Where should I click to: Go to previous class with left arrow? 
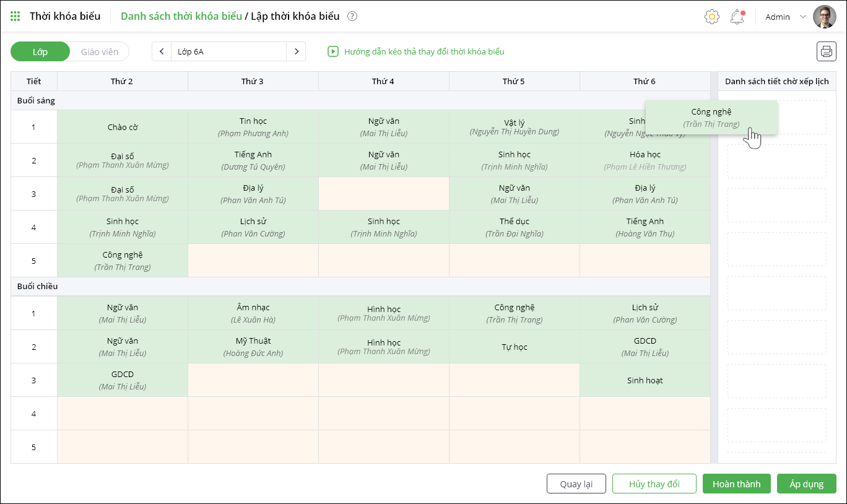tap(162, 51)
